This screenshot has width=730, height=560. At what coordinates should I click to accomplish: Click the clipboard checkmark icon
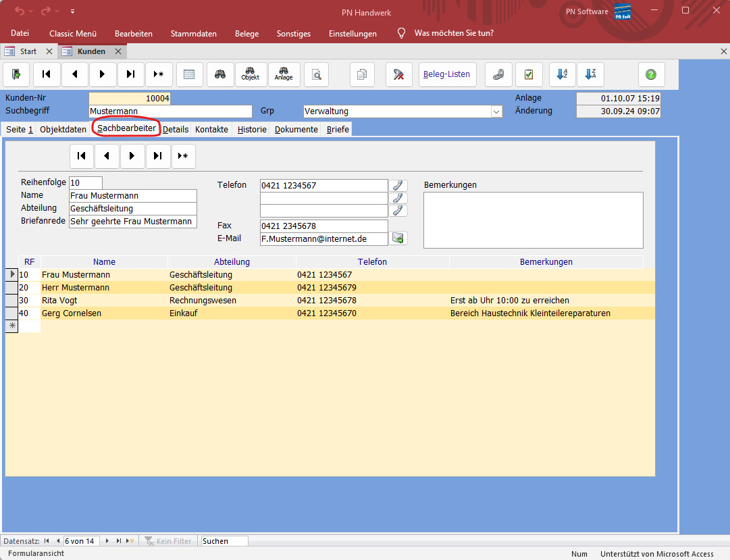[529, 74]
